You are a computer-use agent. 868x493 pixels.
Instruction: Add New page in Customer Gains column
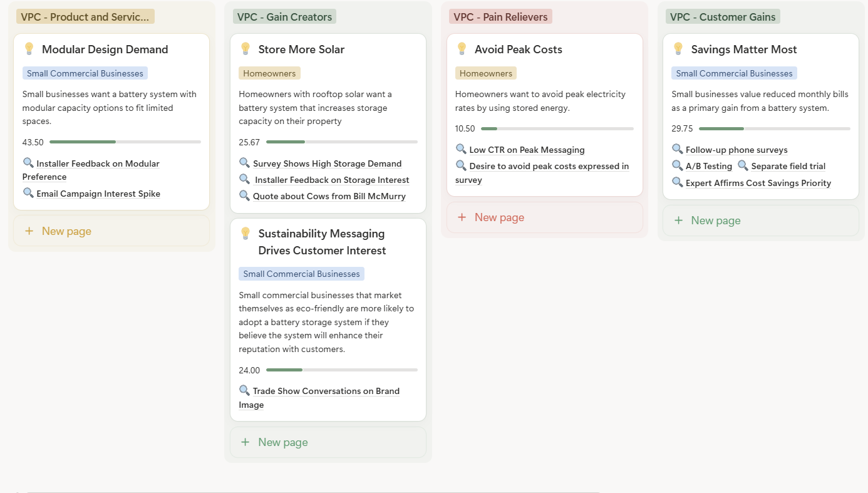715,221
